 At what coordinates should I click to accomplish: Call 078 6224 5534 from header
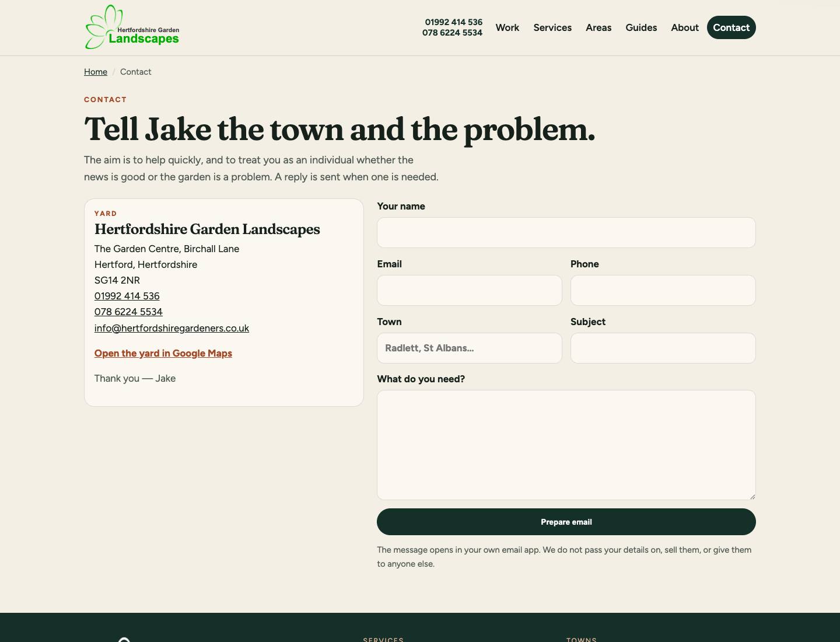[x=452, y=33]
